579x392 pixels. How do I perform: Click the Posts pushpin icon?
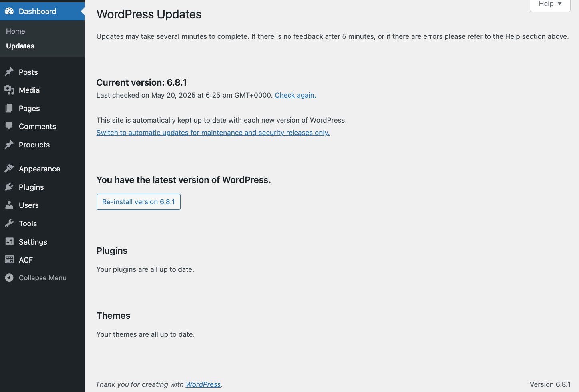(x=9, y=72)
